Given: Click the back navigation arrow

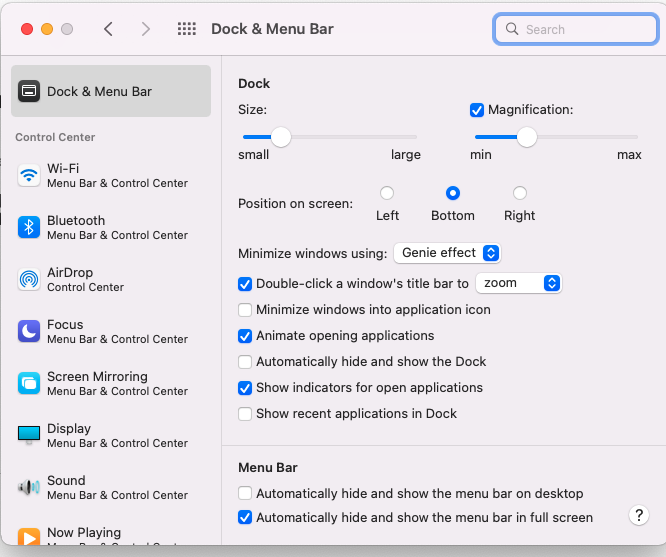Looking at the screenshot, I should pyautogui.click(x=108, y=29).
